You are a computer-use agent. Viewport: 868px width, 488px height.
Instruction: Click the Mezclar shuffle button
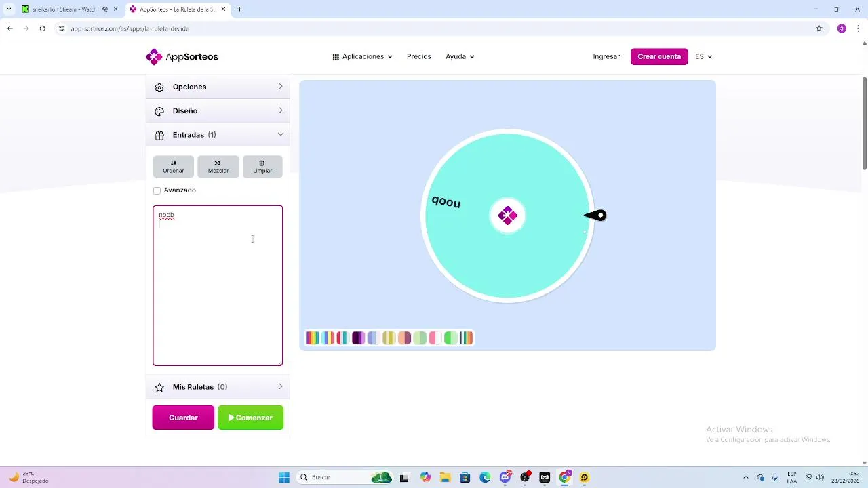[218, 167]
